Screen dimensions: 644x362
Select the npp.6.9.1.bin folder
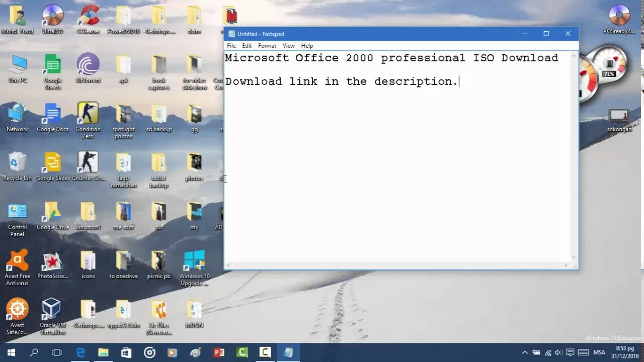pyautogui.click(x=124, y=314)
